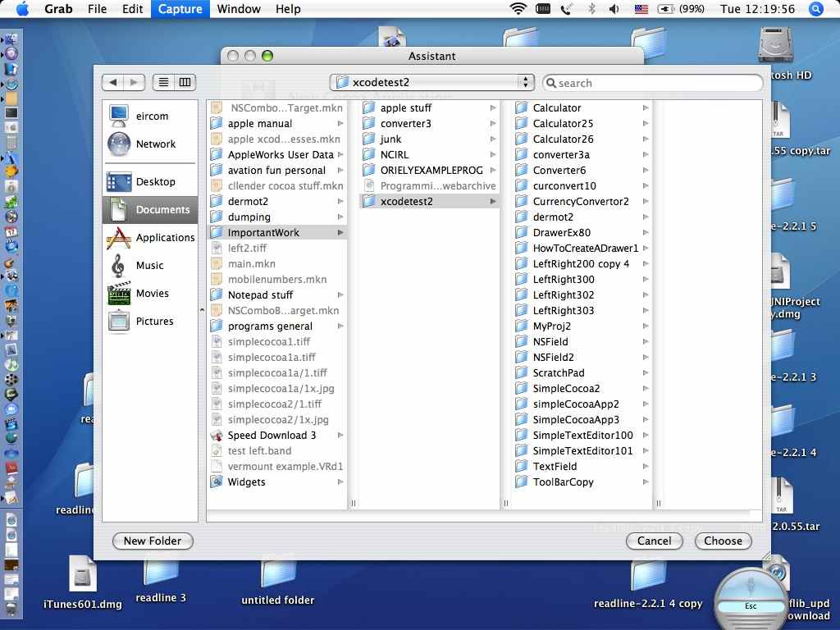Image resolution: width=840 pixels, height=630 pixels.
Task: Expand the dumping folder arrow
Action: [340, 217]
